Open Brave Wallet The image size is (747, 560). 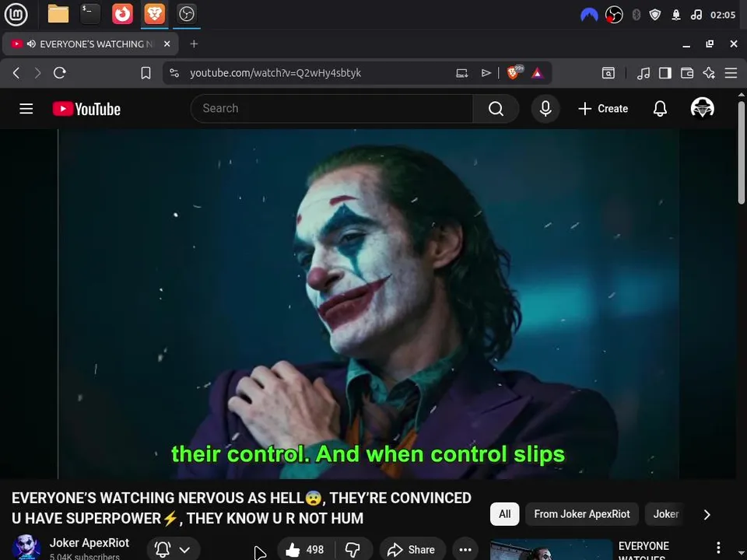click(687, 73)
